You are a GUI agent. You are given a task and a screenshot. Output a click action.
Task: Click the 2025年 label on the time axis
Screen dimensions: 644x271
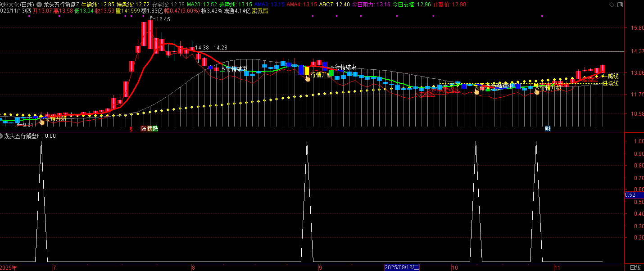point(8,267)
